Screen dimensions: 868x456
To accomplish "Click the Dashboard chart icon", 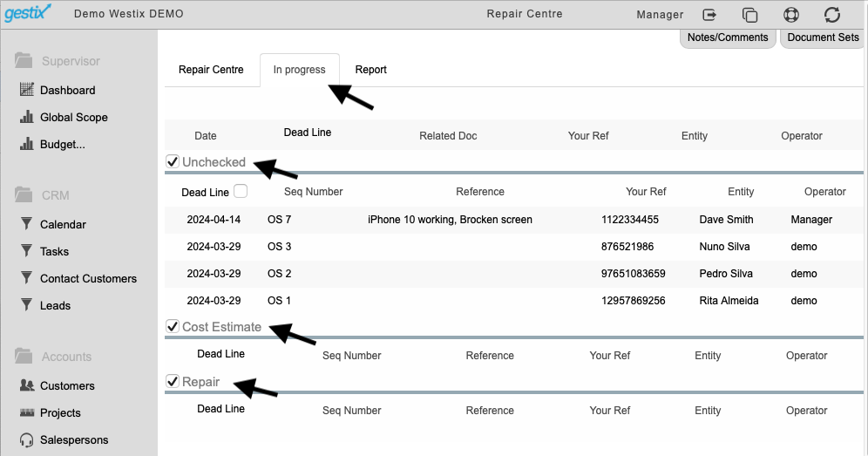I will click(26, 89).
